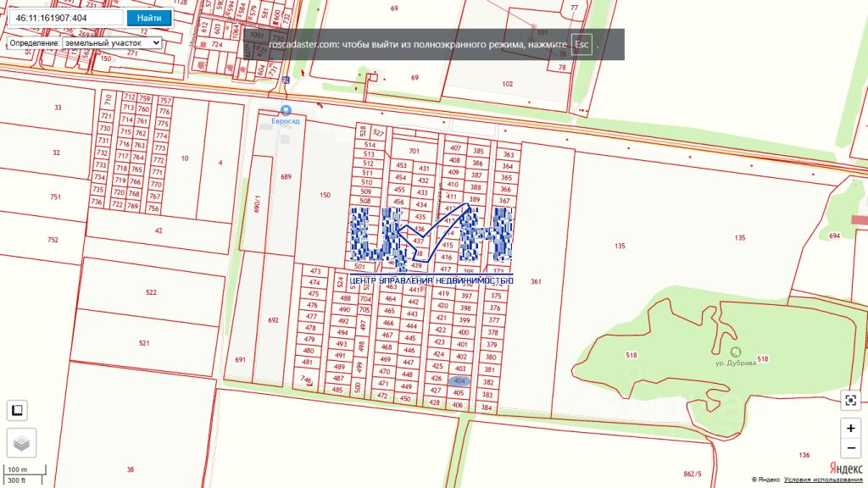Image resolution: width=868 pixels, height=488 pixels.
Task: Click parcel labeled 500
Action: tap(358, 386)
